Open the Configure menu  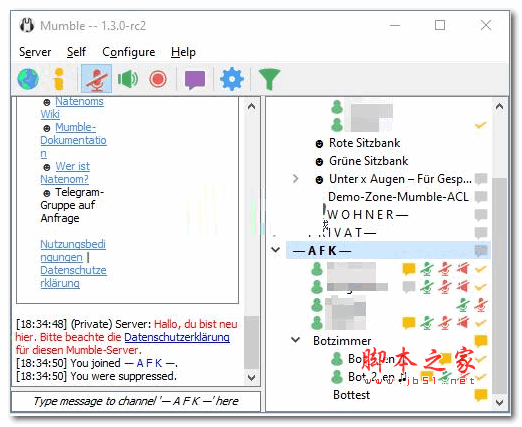[x=129, y=52]
